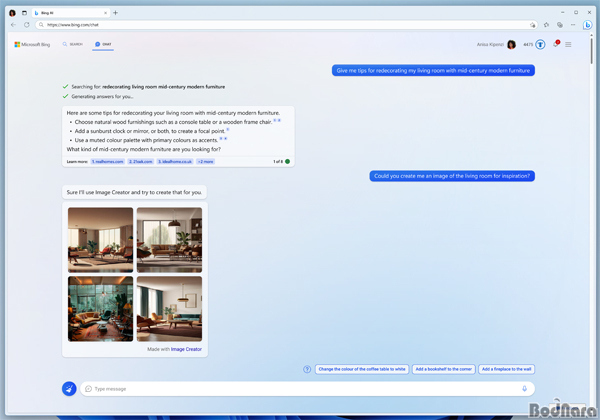
Task: Click the "Add a bookshelf to the corner" suggestion
Action: click(443, 369)
